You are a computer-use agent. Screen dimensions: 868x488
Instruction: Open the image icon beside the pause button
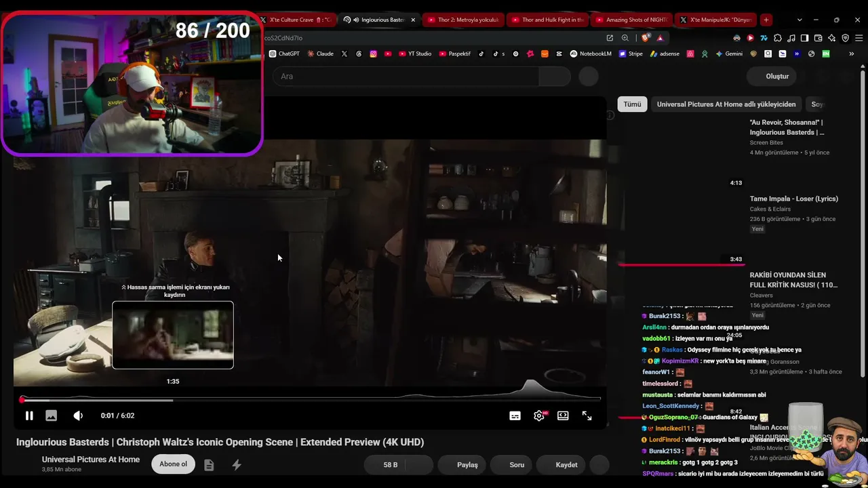point(51,415)
